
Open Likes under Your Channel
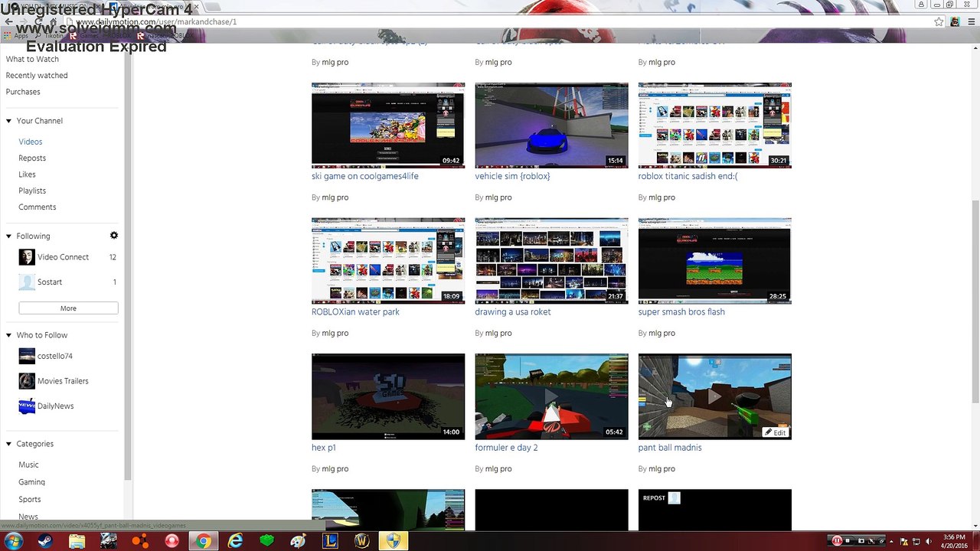coord(28,174)
